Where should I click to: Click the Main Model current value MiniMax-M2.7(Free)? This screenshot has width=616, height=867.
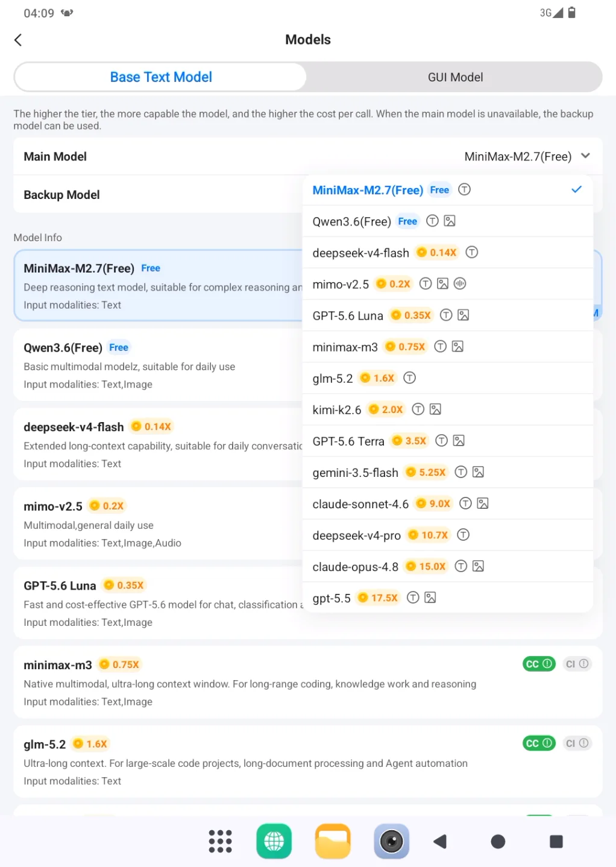(x=518, y=156)
